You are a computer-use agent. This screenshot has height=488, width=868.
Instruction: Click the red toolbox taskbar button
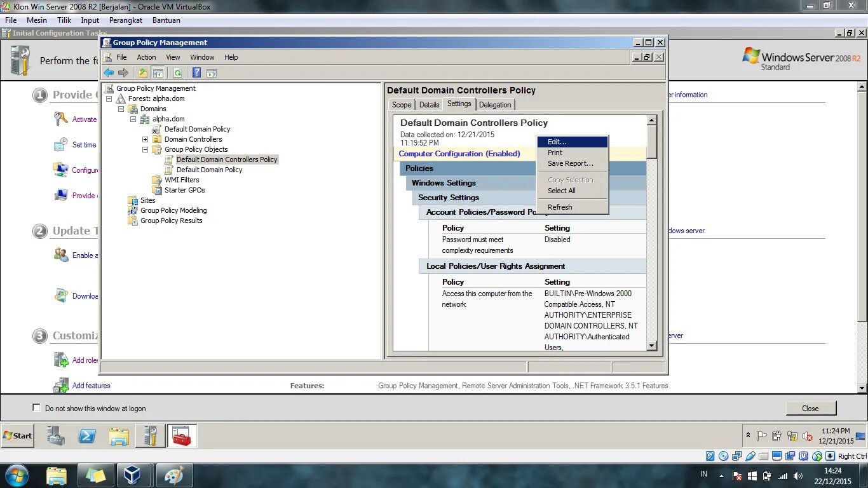(x=182, y=436)
